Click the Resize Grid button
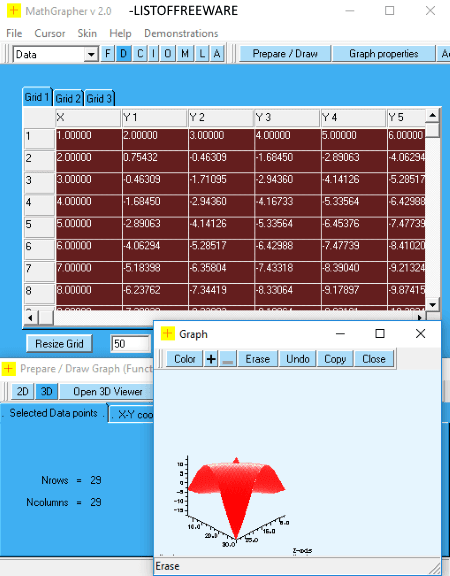This screenshot has height=576, width=450. (59, 344)
